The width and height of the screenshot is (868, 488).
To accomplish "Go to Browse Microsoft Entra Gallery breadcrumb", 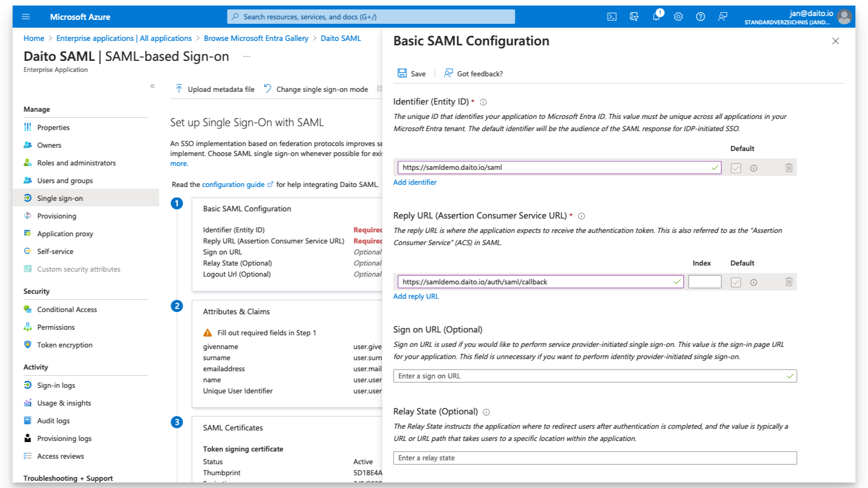I will 256,38.
